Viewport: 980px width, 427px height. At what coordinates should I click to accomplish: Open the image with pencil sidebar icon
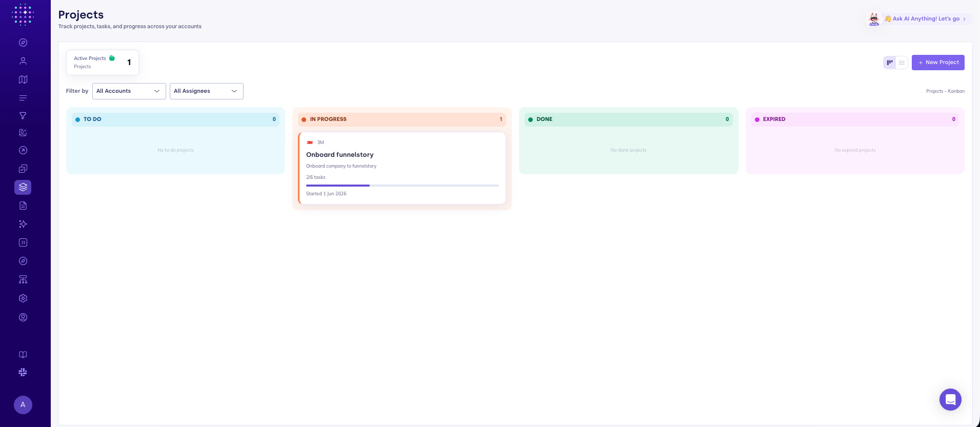(23, 133)
